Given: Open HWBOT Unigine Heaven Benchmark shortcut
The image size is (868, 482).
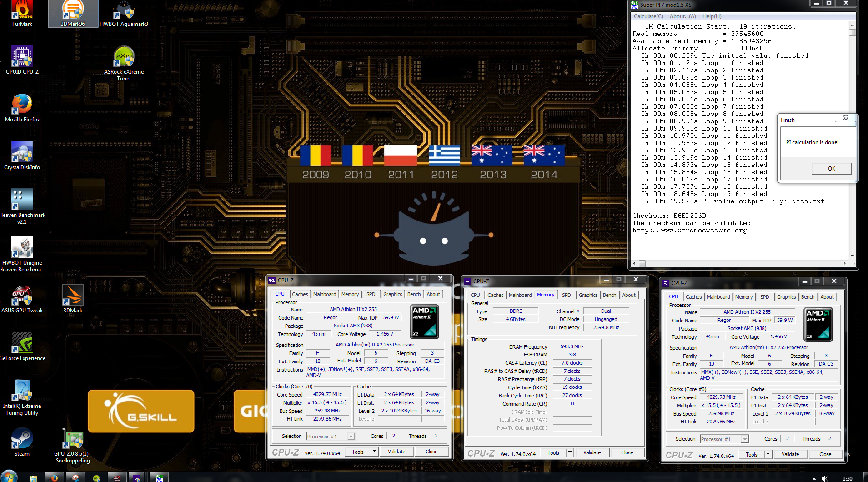Looking at the screenshot, I should pos(22,255).
